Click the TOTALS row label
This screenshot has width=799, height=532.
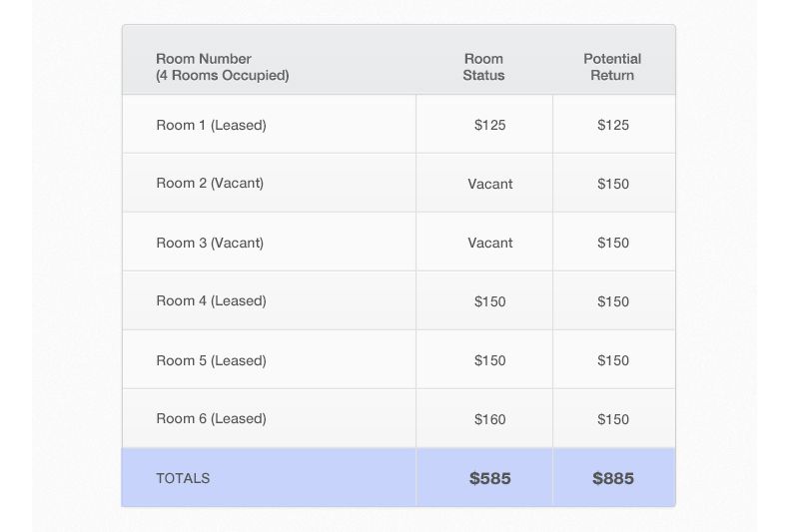tap(183, 478)
